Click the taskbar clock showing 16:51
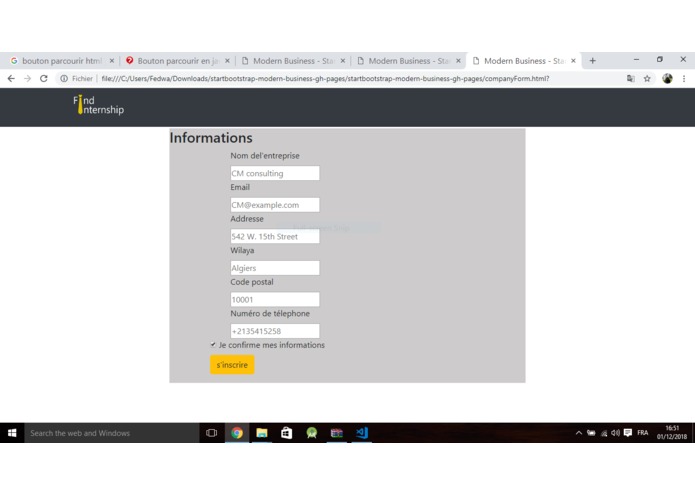Screen dimensions: 695x494 click(672, 432)
